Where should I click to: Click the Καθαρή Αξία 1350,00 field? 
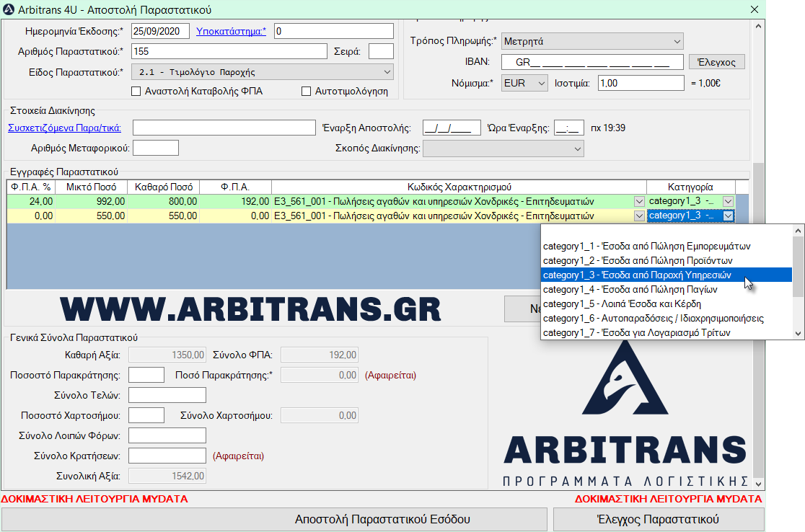point(167,355)
